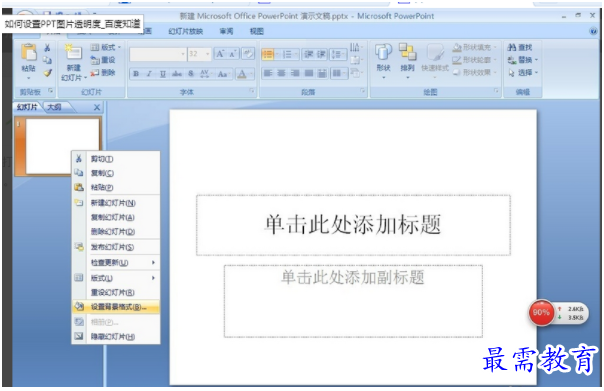Viewport: 604px width, 391px height.
Task: Choose Duplicate Slide (复制幻灯片) menu item
Action: (x=116, y=217)
